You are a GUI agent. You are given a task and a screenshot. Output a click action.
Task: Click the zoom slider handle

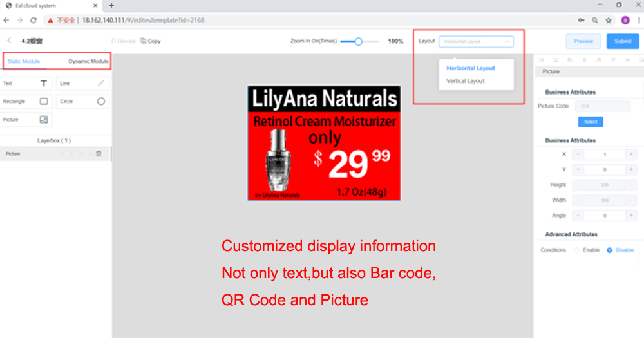coord(358,41)
